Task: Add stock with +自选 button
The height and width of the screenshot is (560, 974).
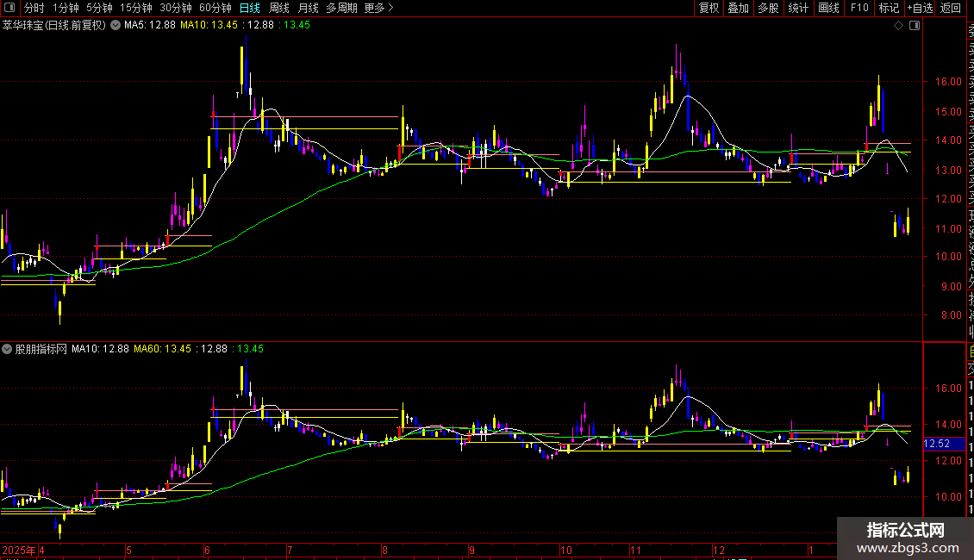Action: 920,8
